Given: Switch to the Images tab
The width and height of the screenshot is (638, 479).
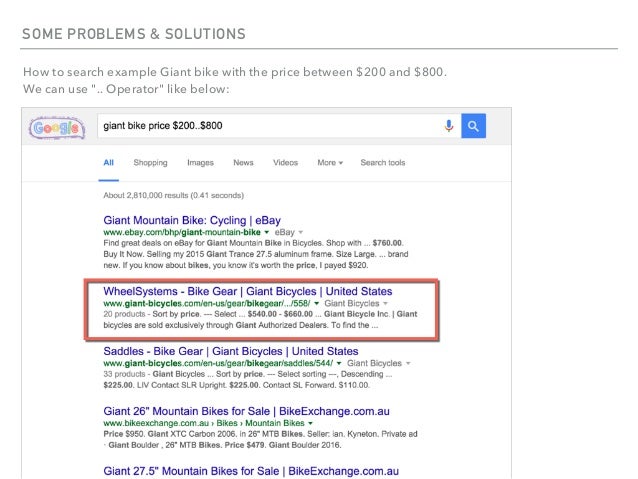Looking at the screenshot, I should pyautogui.click(x=200, y=163).
